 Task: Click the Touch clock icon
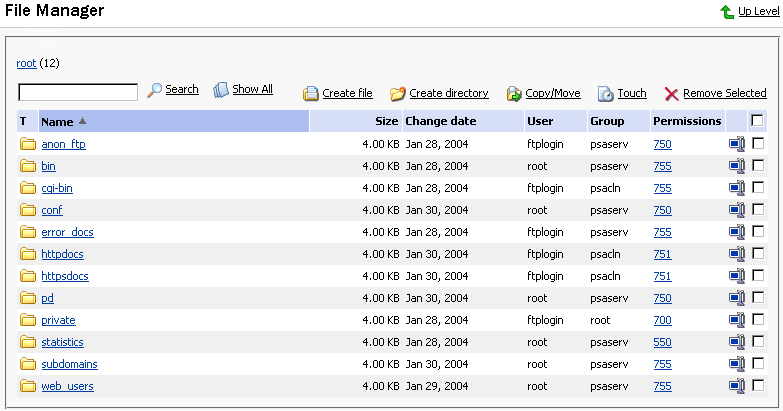(x=606, y=94)
